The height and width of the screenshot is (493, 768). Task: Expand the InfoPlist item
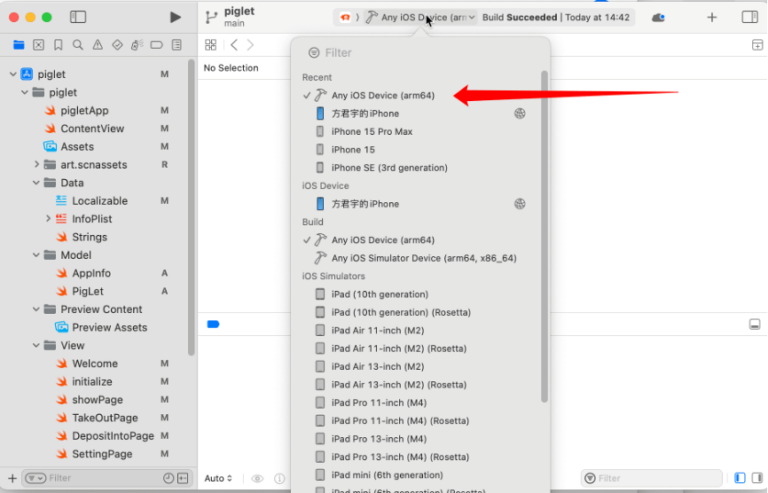[48, 219]
